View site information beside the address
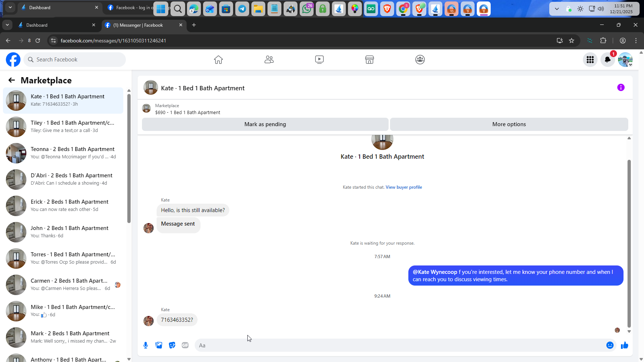This screenshot has width=644, height=362. (53, 41)
